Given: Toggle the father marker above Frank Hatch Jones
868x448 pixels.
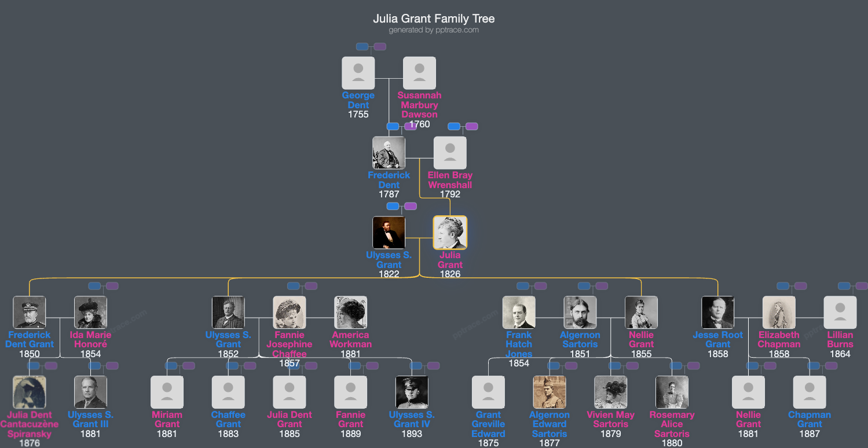Looking at the screenshot, I should 523,285.
